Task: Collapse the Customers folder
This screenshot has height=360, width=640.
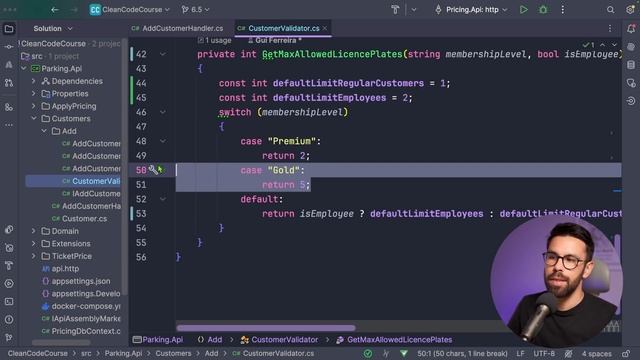Action: (x=34, y=119)
